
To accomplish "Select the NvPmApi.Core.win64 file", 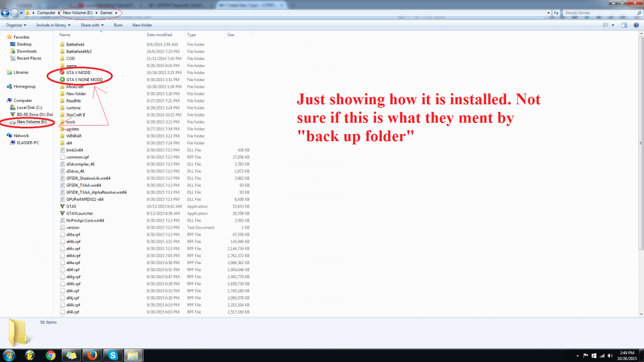I will 85,220.
